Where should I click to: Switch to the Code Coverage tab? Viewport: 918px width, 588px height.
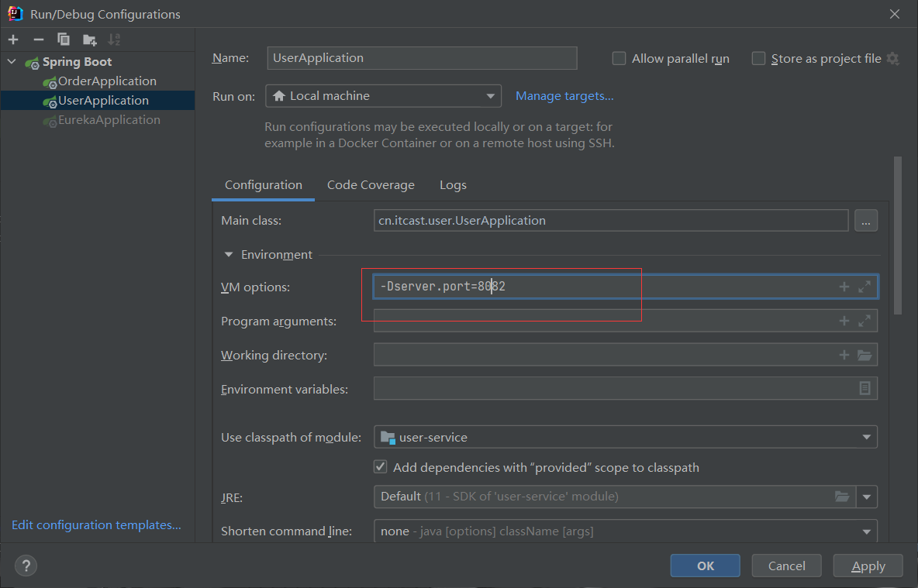coord(371,185)
